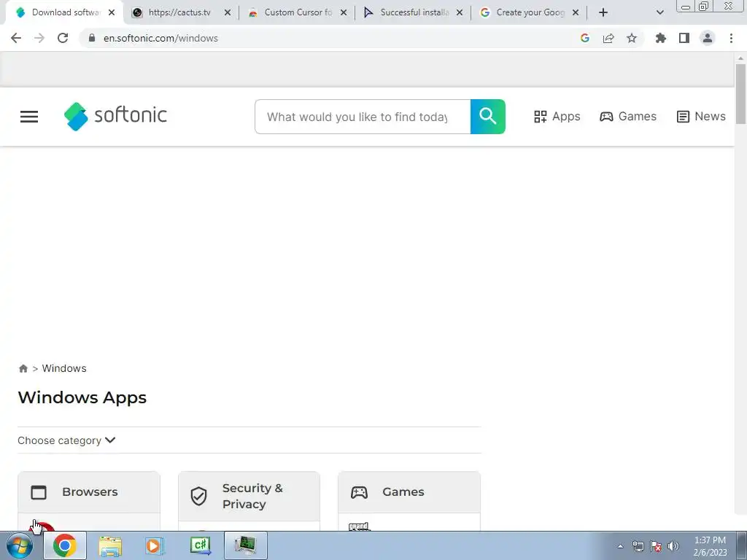Open the Action Center flag icon
Viewport: 747px width, 560px height.
click(x=656, y=546)
